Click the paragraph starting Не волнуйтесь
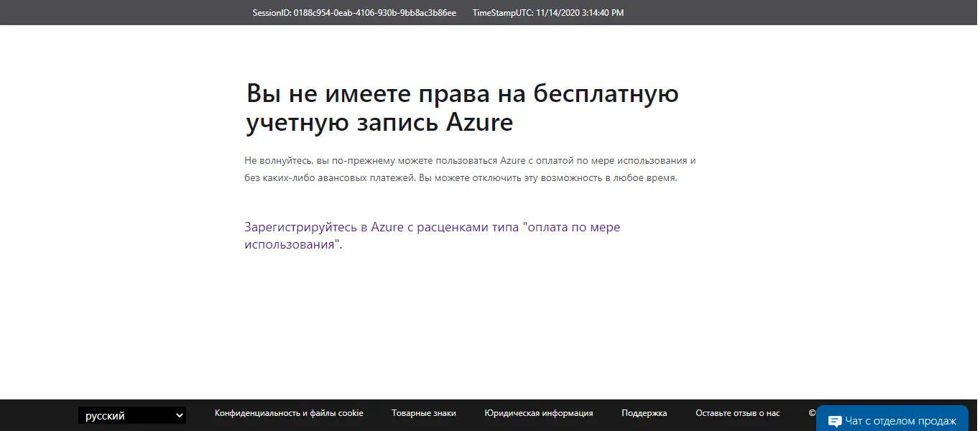The image size is (980, 431). [470, 169]
